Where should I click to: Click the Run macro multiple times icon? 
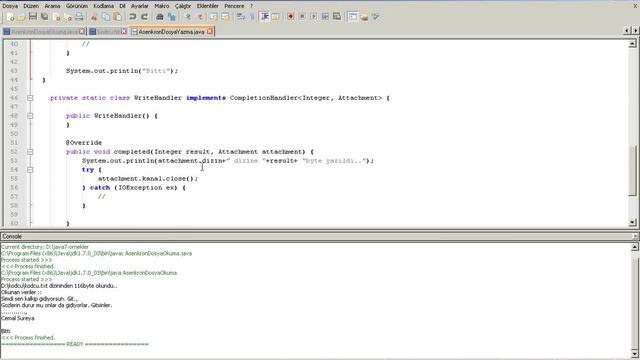[x=325, y=17]
